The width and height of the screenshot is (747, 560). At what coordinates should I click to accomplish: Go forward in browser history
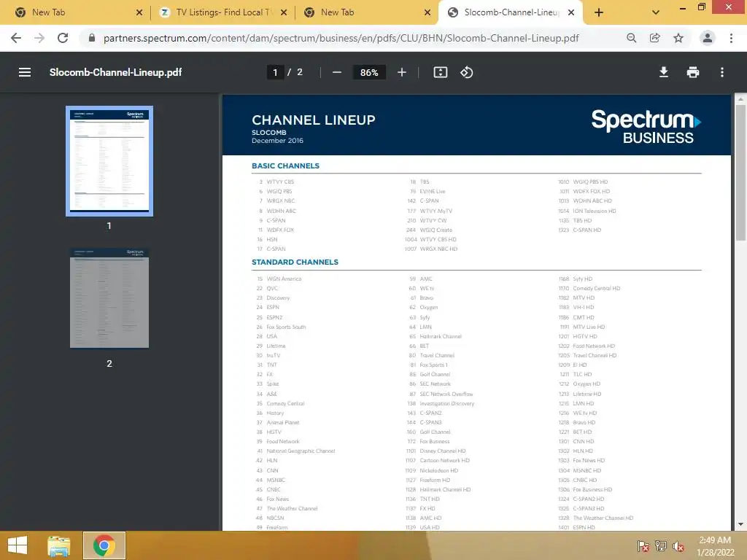[x=39, y=38]
